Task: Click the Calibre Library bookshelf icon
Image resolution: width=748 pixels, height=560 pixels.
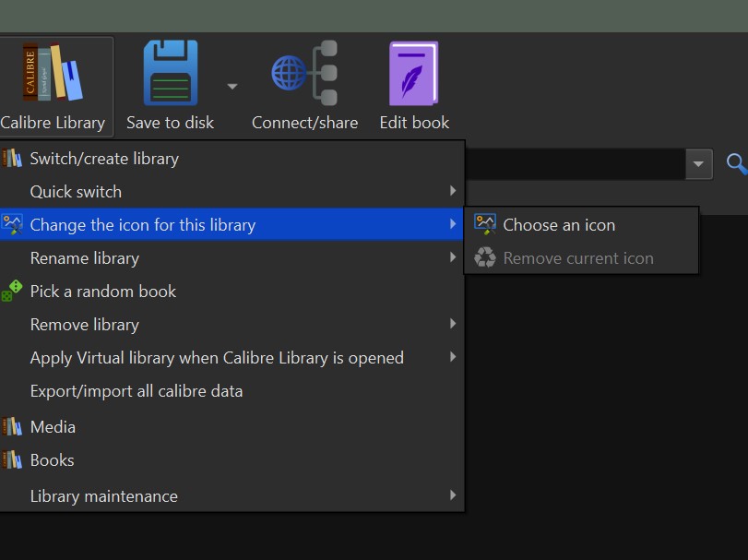Action: (x=53, y=73)
